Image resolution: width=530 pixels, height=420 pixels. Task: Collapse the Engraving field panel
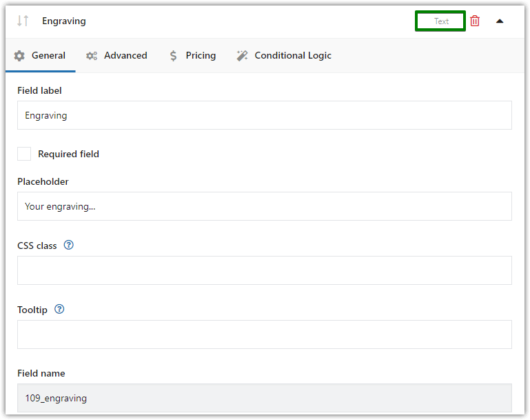(500, 21)
